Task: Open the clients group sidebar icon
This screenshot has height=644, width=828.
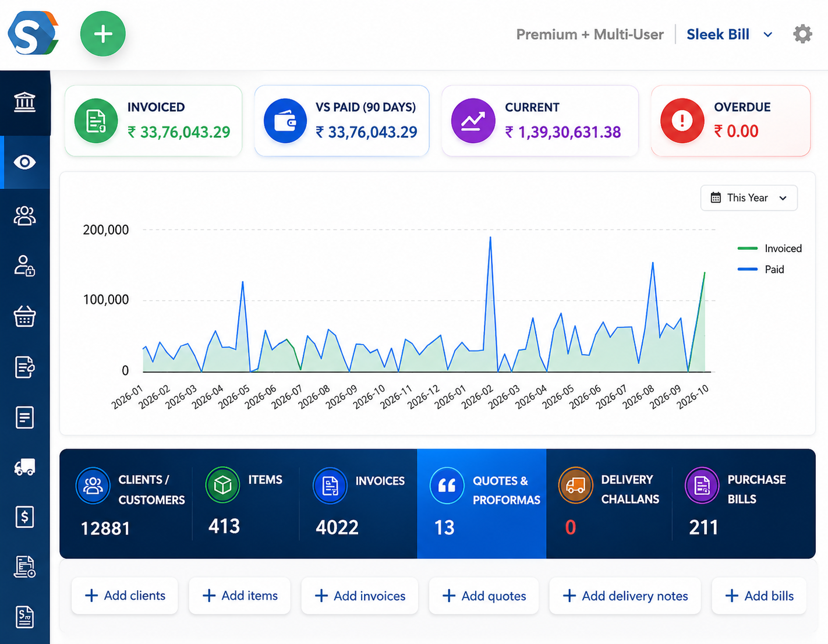Action: pyautogui.click(x=24, y=215)
